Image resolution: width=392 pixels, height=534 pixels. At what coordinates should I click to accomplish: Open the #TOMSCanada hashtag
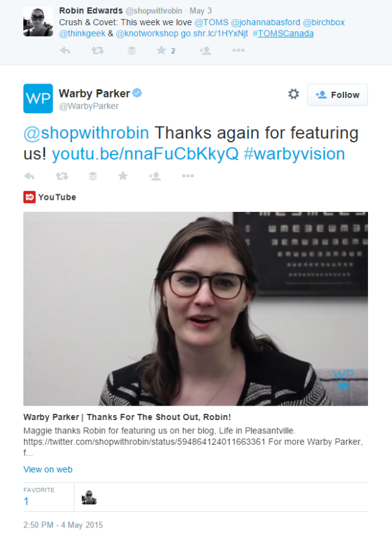click(x=283, y=34)
